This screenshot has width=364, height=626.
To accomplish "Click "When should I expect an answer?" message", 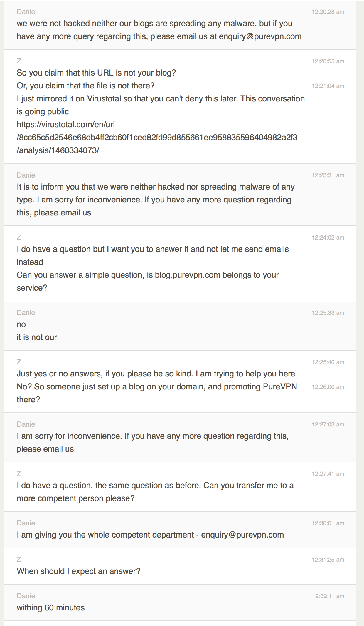I will [x=78, y=571].
